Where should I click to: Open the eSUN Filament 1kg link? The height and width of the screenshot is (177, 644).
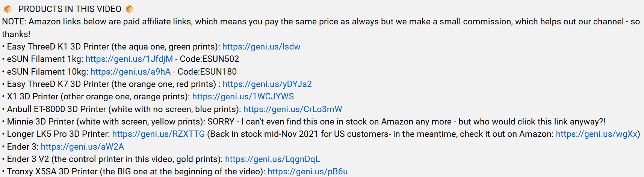click(x=129, y=59)
